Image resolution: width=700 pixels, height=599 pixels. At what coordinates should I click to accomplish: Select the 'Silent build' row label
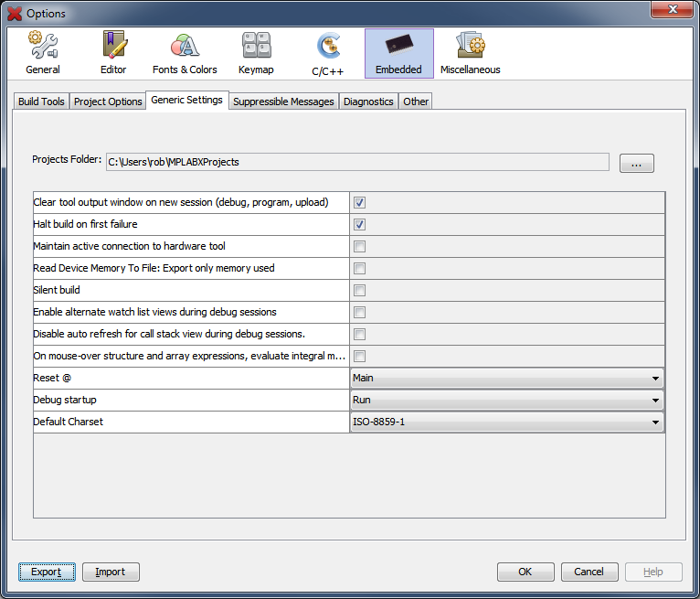(57, 290)
